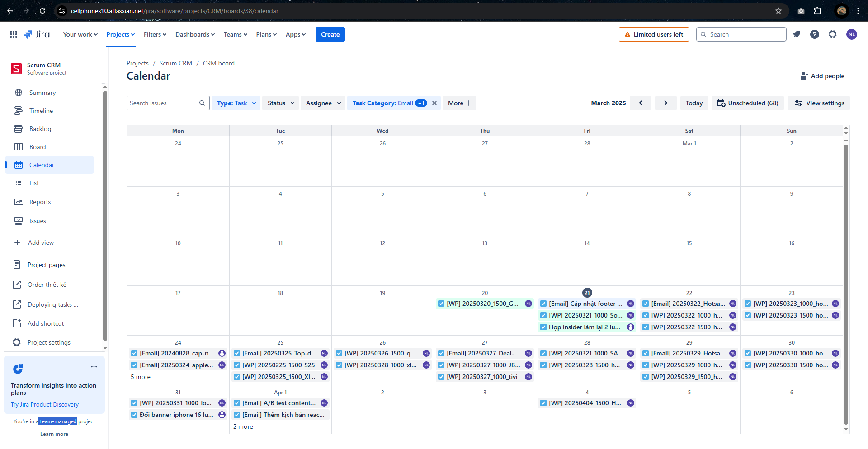Expand the Status filter dropdown

click(280, 103)
